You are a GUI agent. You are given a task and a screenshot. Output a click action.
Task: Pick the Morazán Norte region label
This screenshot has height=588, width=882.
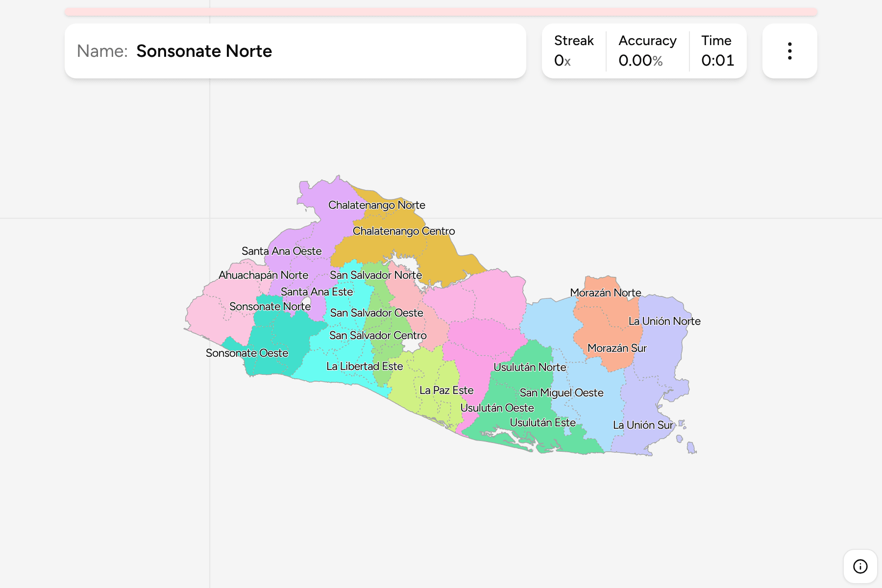pos(606,293)
